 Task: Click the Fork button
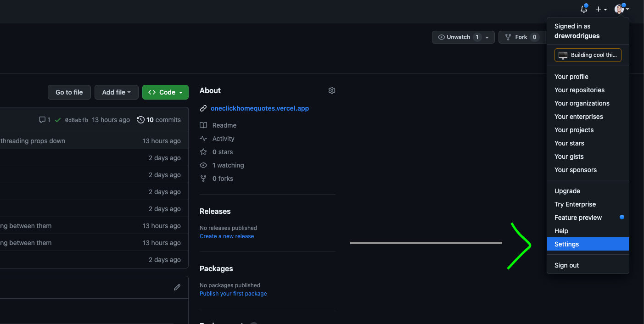point(516,37)
